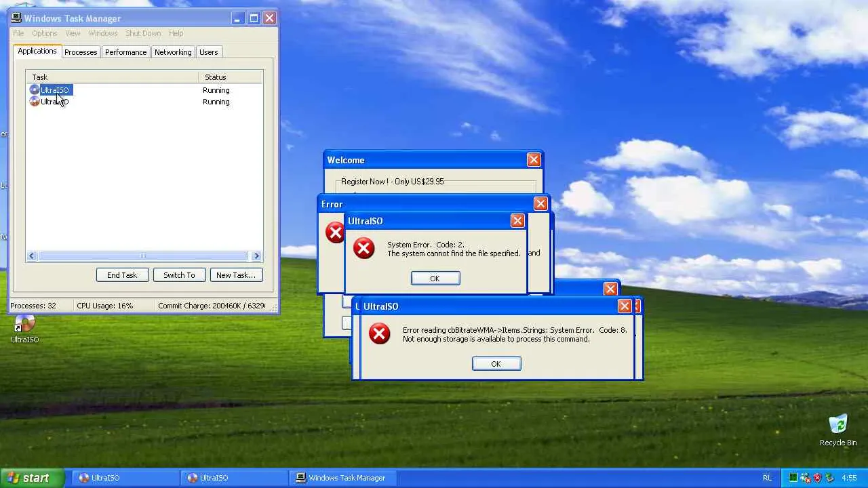
Task: Click the disc icon of the highlighted UltraISO task
Action: 35,90
